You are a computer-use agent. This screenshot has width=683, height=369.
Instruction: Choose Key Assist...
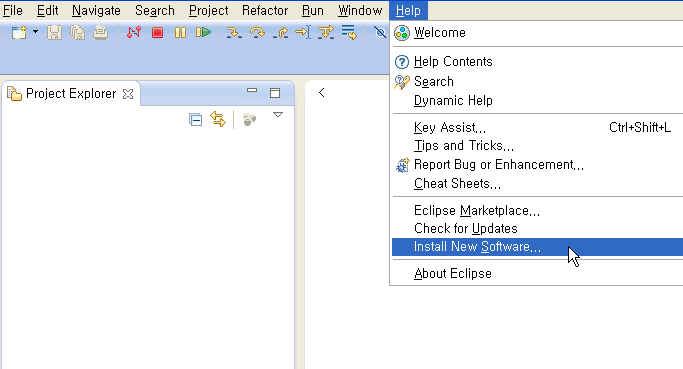(x=538, y=128)
